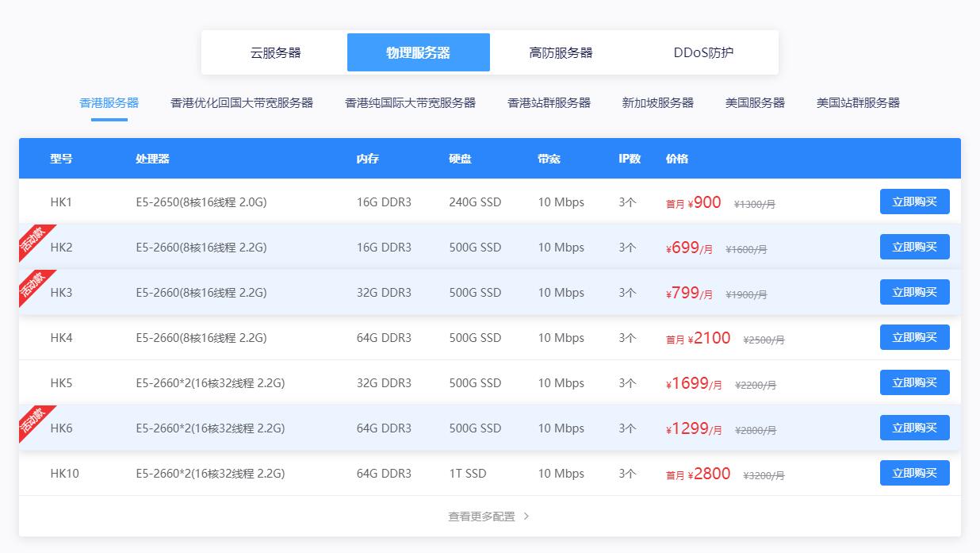Switch to the DDoS防护 tab
Screen dimensions: 980x553
click(x=703, y=53)
